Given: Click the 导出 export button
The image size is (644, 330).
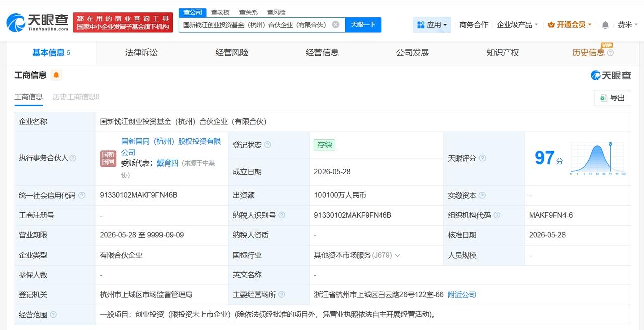Looking at the screenshot, I should coord(612,98).
